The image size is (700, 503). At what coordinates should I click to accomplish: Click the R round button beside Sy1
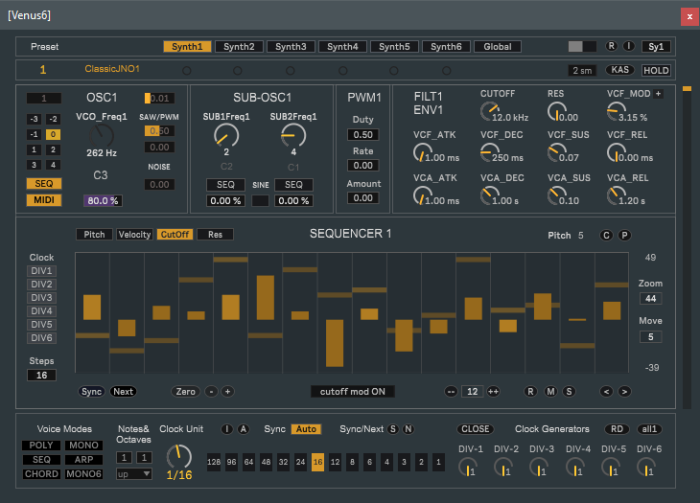coord(611,46)
